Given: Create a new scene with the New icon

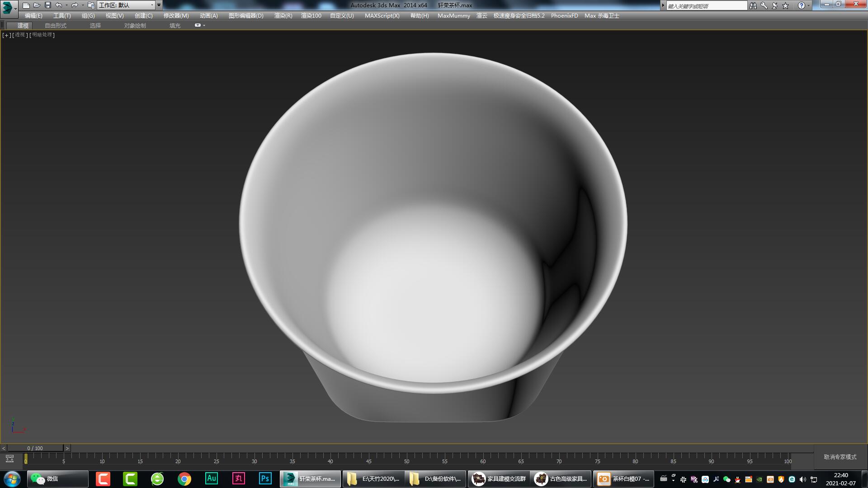Looking at the screenshot, I should [x=26, y=5].
